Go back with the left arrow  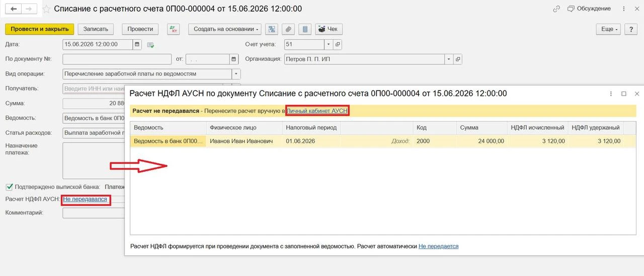coord(14,9)
